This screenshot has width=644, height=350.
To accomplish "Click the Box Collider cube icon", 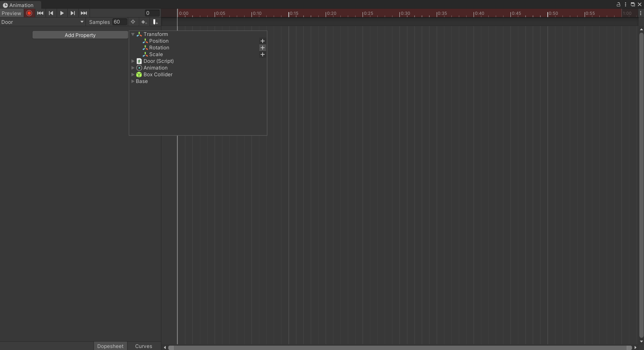I will tap(139, 75).
